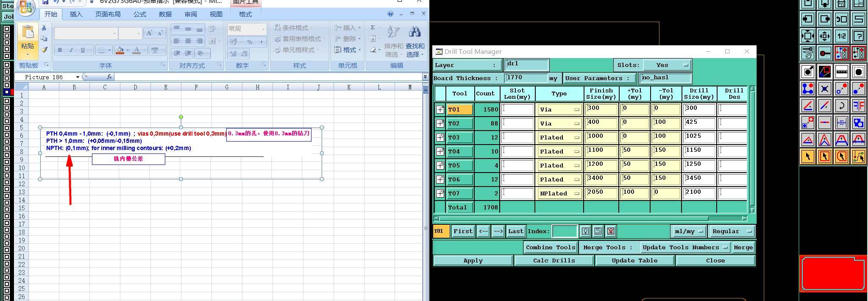Expand the T07 row plus button
This screenshot has width=868, height=301.
pos(440,193)
